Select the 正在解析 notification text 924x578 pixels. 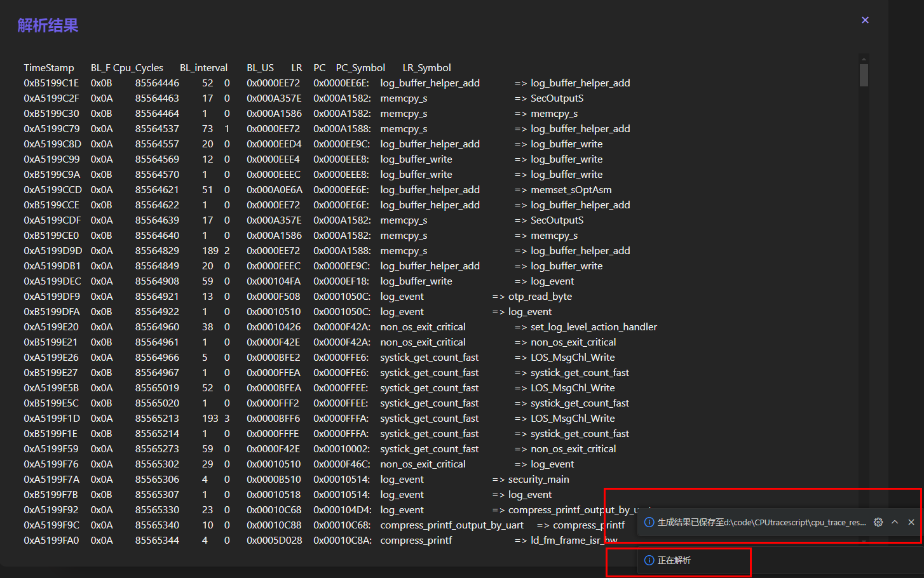click(674, 560)
